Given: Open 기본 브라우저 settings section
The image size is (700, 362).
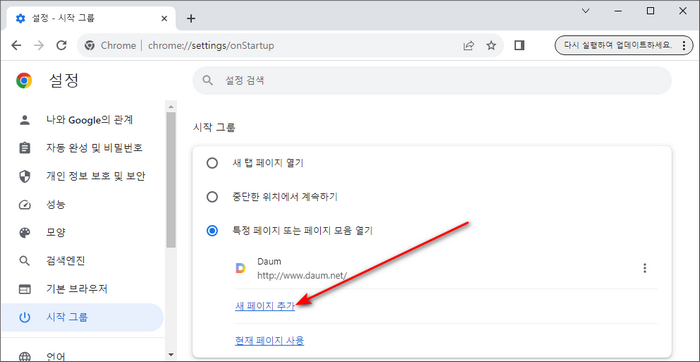Looking at the screenshot, I should pyautogui.click(x=83, y=289).
